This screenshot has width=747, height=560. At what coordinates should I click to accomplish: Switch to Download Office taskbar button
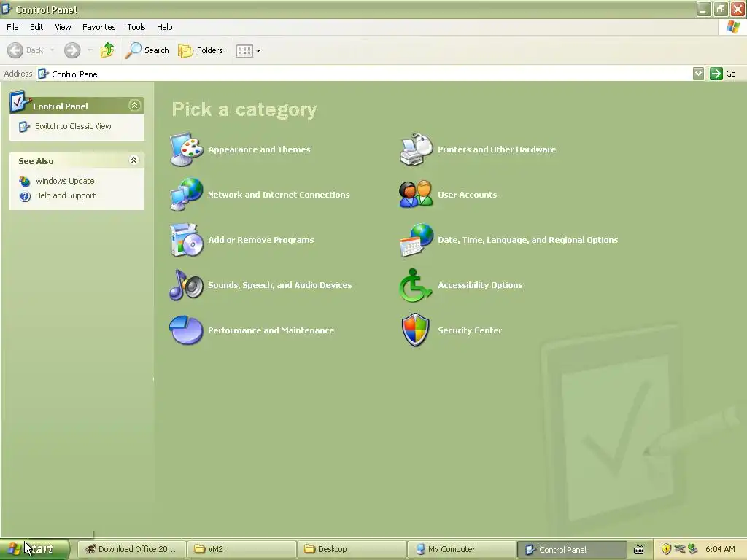pyautogui.click(x=131, y=549)
